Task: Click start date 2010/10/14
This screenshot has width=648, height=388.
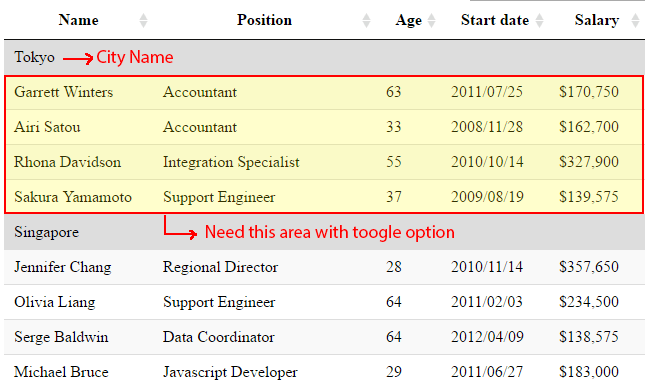Action: tap(487, 162)
